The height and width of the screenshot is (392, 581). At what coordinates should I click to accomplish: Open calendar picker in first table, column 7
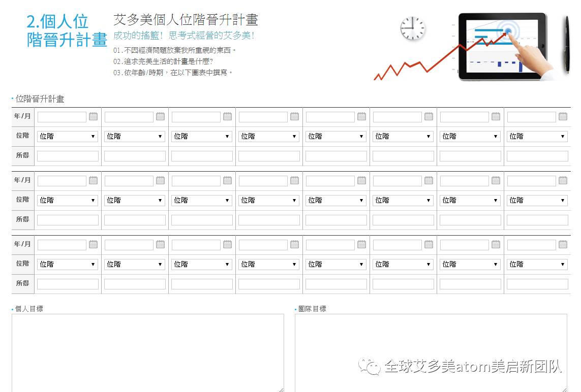pyautogui.click(x=496, y=117)
